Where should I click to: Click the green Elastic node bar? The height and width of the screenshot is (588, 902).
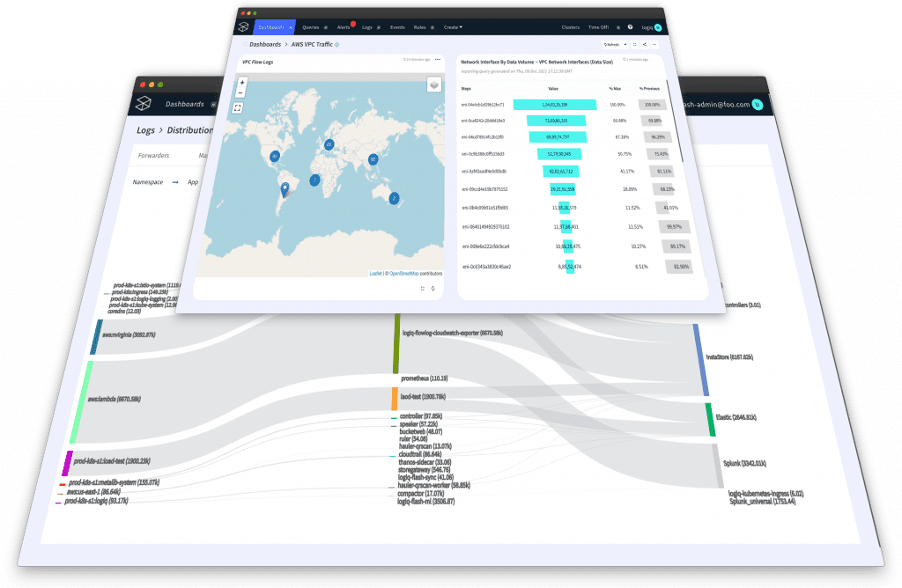(x=711, y=420)
